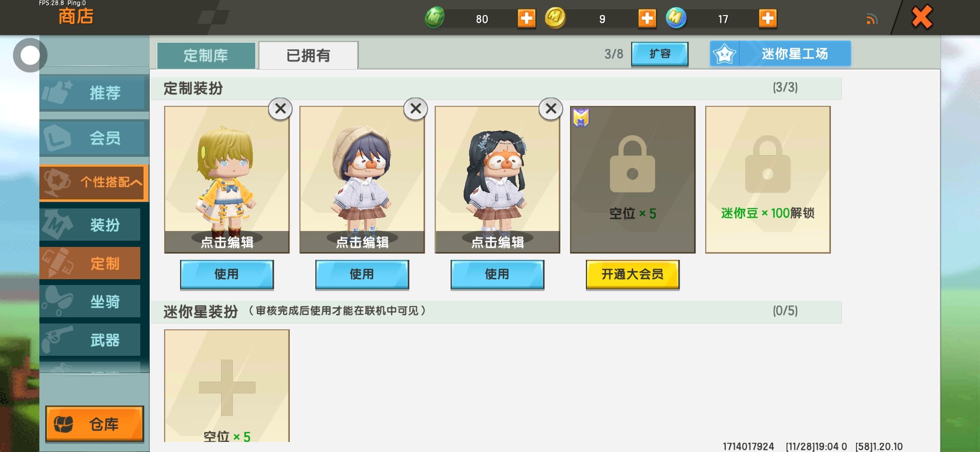Viewport: 980px width, 452px height.
Task: Close the shop with orange X
Action: click(922, 17)
